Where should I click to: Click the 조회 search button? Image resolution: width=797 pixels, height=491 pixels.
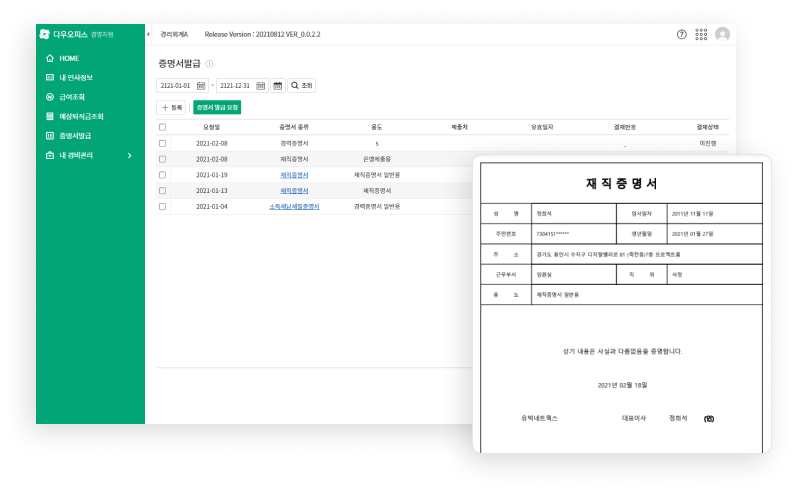(x=301, y=85)
